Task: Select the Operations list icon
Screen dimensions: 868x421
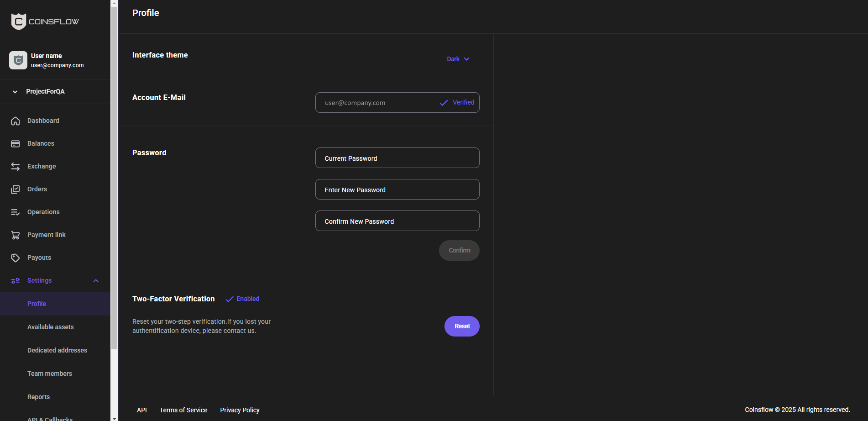Action: (16, 212)
